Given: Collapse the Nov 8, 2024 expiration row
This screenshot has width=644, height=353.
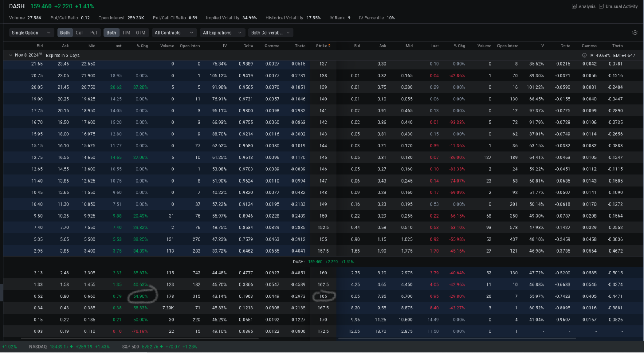Looking at the screenshot, I should point(10,55).
